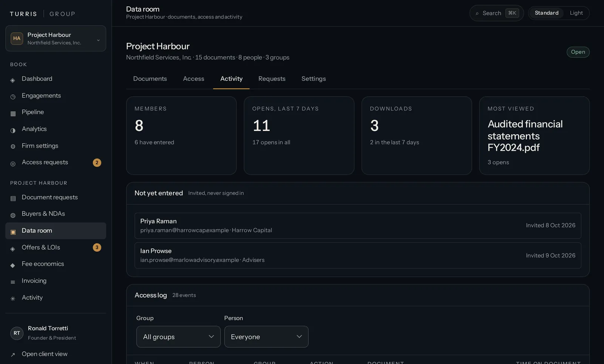This screenshot has width=604, height=364.
Task: Select the Priya Raman invitee row
Action: 357,226
